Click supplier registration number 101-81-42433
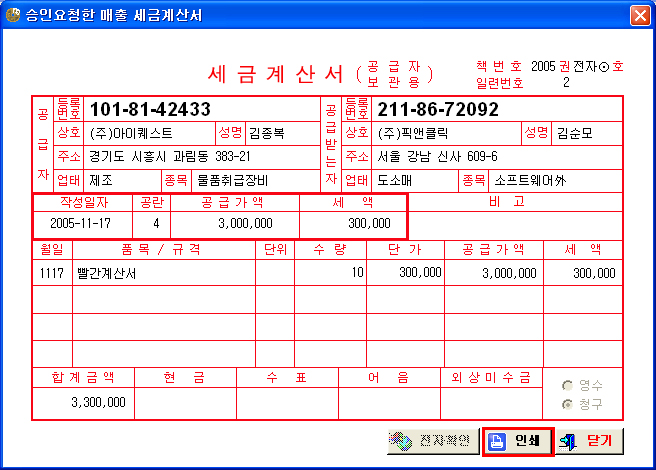Image resolution: width=656 pixels, height=470 pixels. pos(150,110)
